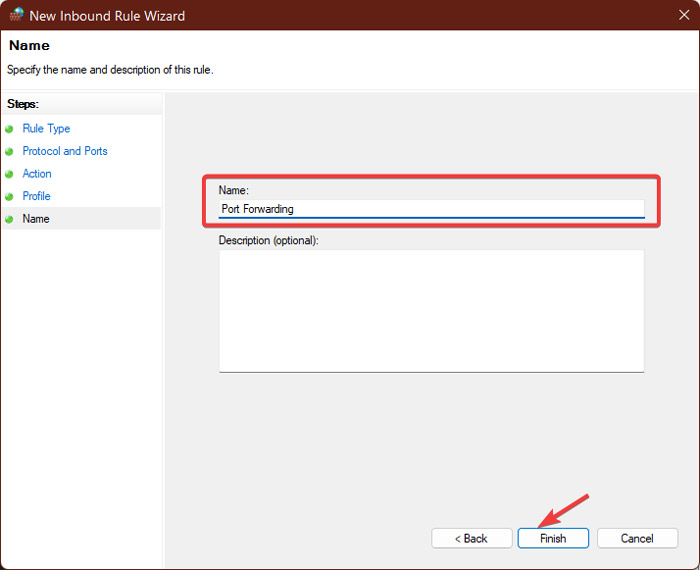Click the firewall wizard icon in title bar
Screen dimensions: 700x570
point(17,16)
